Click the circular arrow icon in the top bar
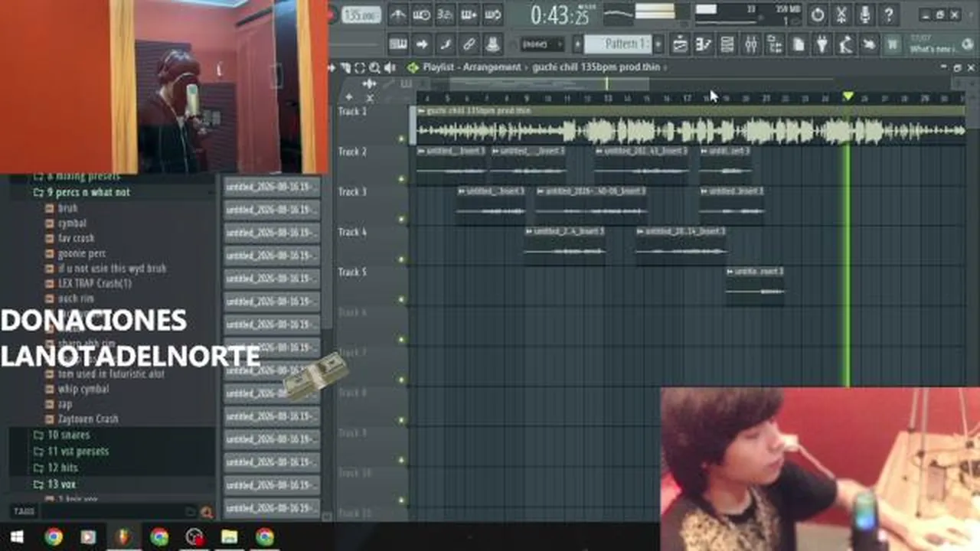This screenshot has width=980, height=551. click(818, 15)
